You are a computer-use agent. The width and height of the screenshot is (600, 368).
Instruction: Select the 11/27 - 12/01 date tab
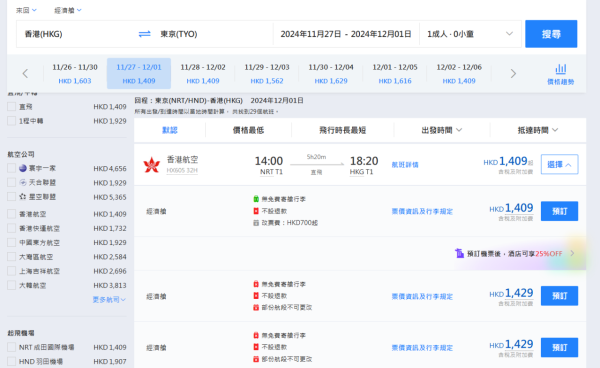(x=139, y=73)
